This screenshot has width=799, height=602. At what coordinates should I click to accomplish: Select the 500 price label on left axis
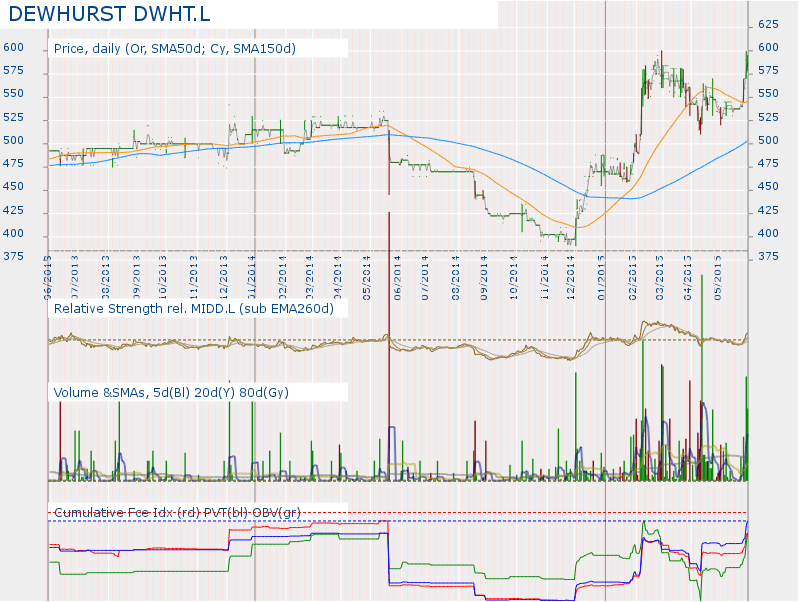14,141
